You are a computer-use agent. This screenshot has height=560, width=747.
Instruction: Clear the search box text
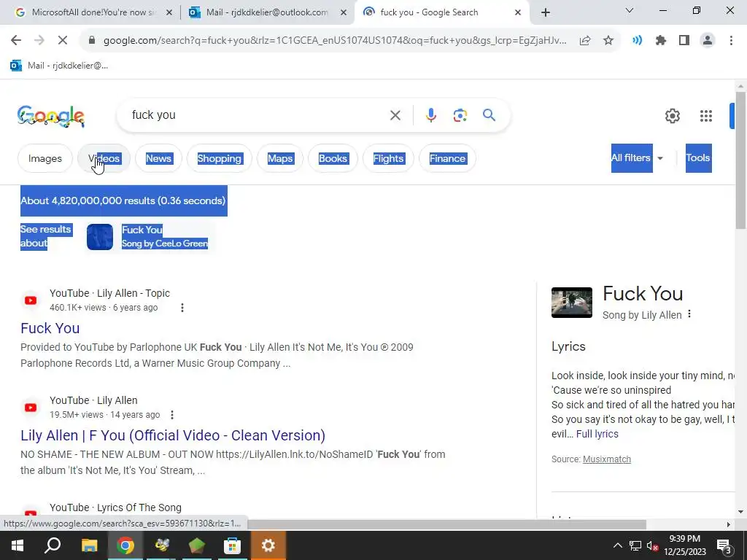[x=395, y=115]
